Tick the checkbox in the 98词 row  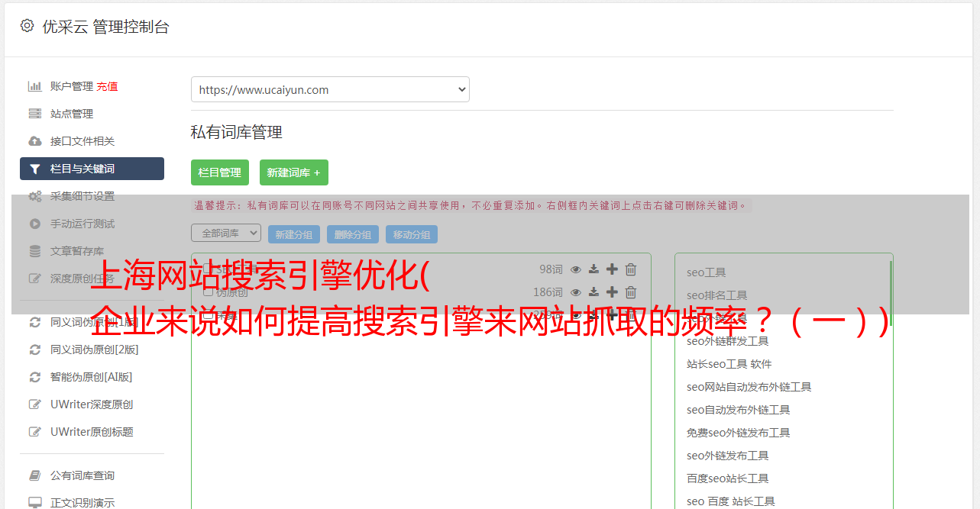(x=208, y=269)
